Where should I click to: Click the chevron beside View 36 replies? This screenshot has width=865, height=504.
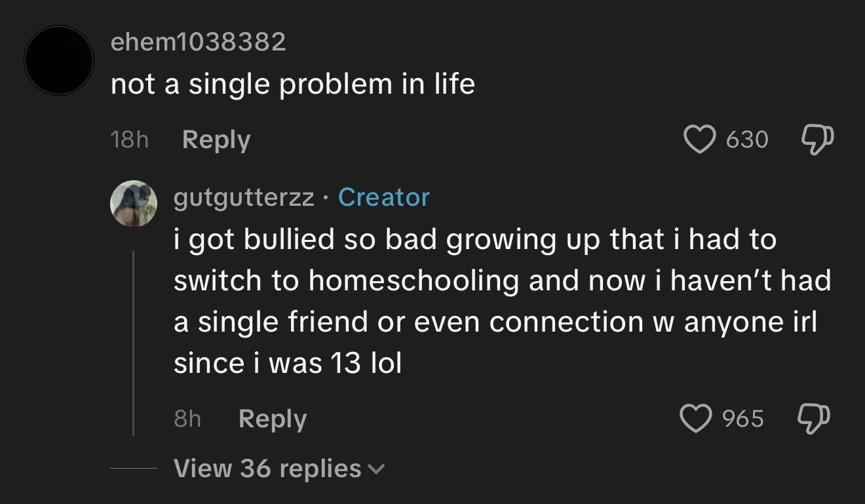(376, 469)
